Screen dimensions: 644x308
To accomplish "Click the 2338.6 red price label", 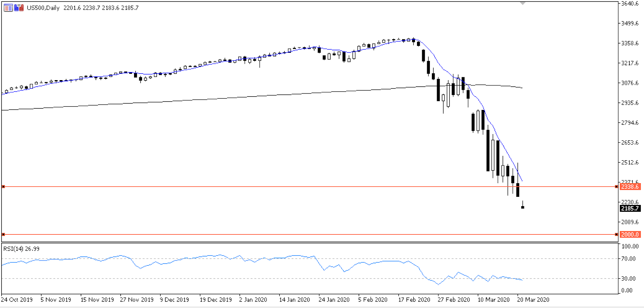I will pyautogui.click(x=630, y=187).
